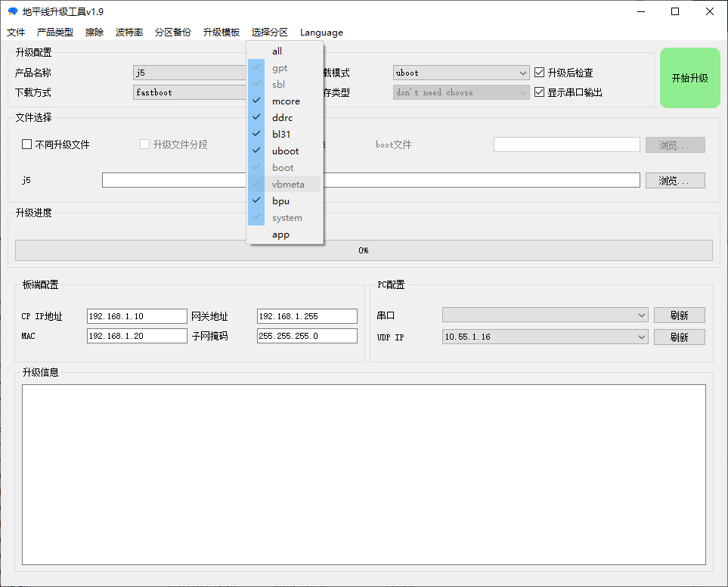Open the 升级模板 menu
728x587 pixels.
(221, 33)
